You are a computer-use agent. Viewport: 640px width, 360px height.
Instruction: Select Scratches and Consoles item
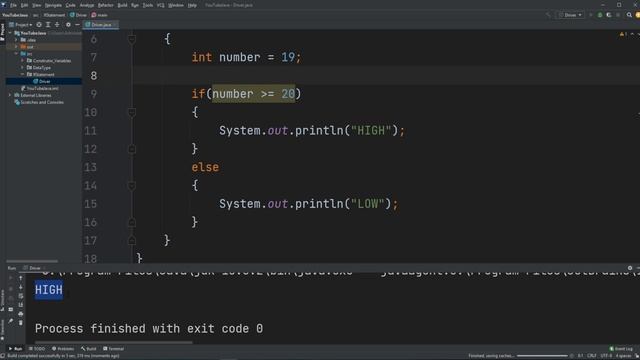coord(39,102)
